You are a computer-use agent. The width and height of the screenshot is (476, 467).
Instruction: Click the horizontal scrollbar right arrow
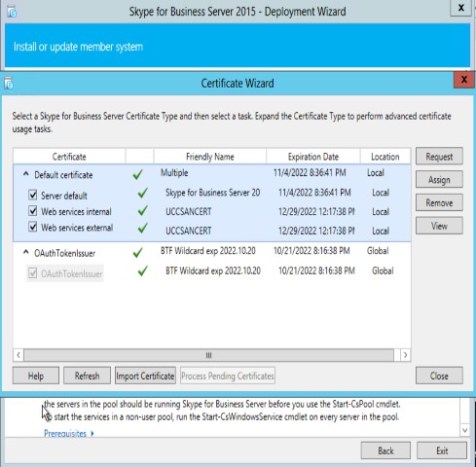(x=405, y=355)
